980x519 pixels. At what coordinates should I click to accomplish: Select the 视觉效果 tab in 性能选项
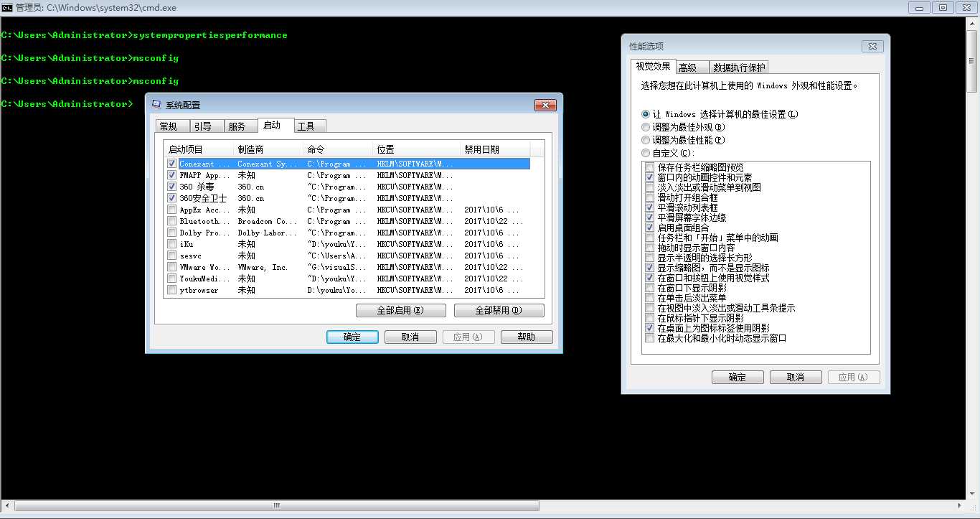pyautogui.click(x=654, y=67)
